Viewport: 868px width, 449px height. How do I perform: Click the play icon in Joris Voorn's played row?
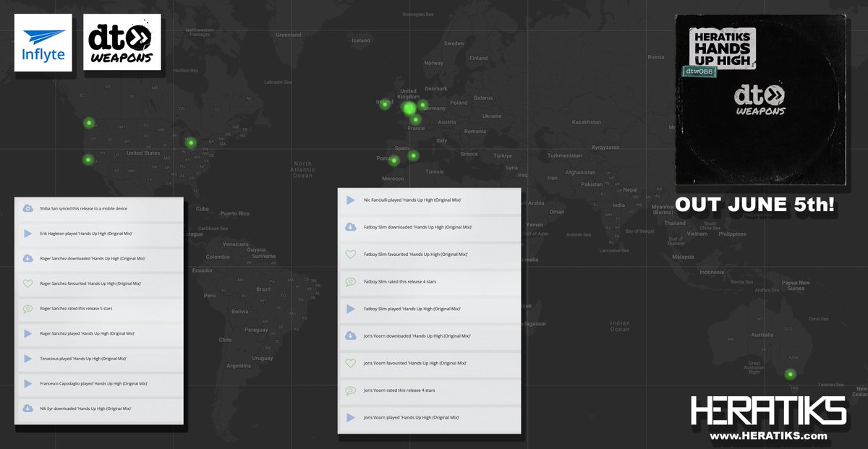[x=350, y=417]
